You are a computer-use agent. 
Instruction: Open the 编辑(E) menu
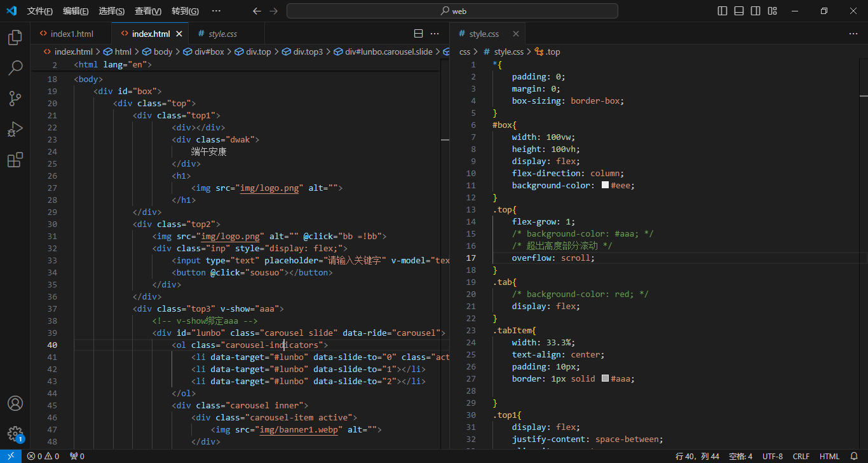tap(76, 11)
